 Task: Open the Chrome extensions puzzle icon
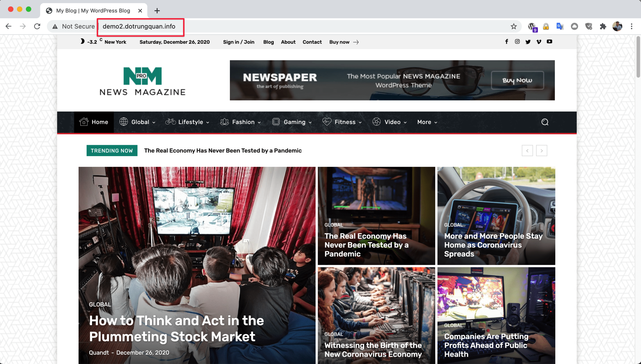[603, 26]
